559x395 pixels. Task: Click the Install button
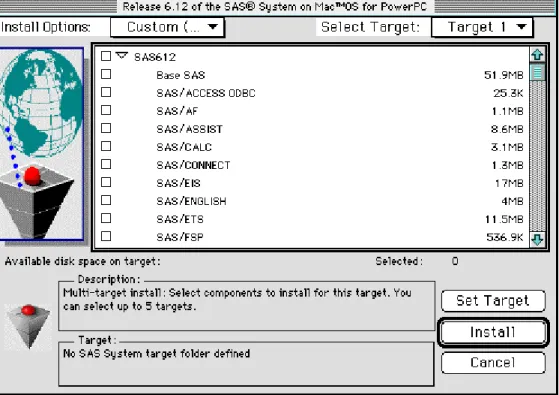coord(493,332)
